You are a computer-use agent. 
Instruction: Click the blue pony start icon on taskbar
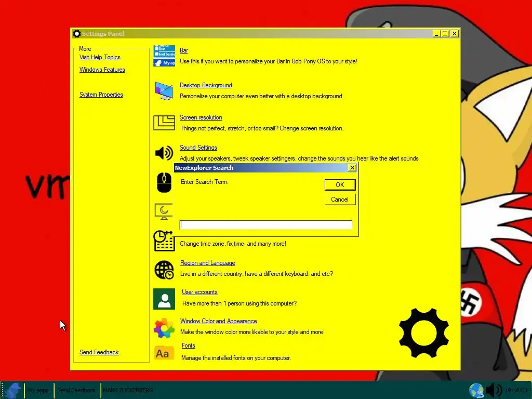click(x=13, y=390)
